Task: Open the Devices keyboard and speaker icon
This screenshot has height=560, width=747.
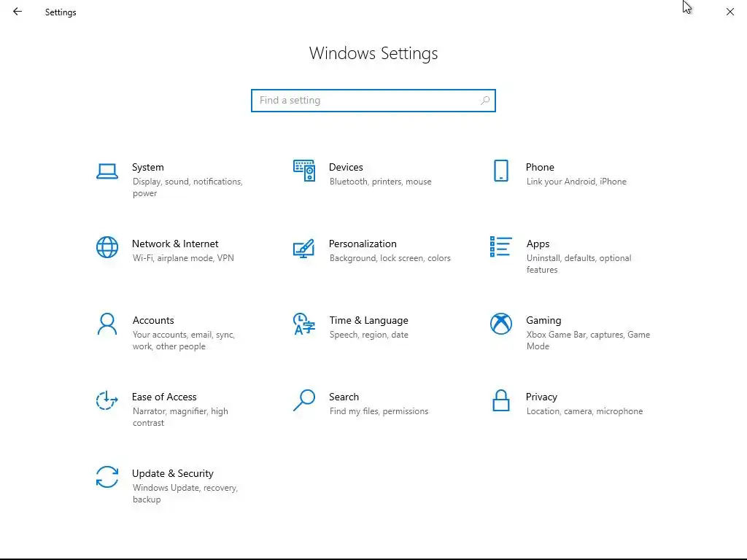Action: tap(304, 171)
